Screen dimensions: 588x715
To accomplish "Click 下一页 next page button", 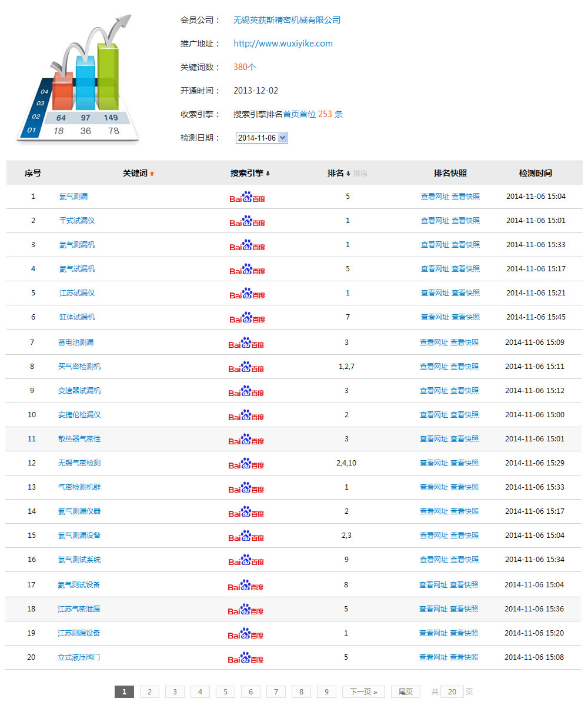I will point(363,691).
